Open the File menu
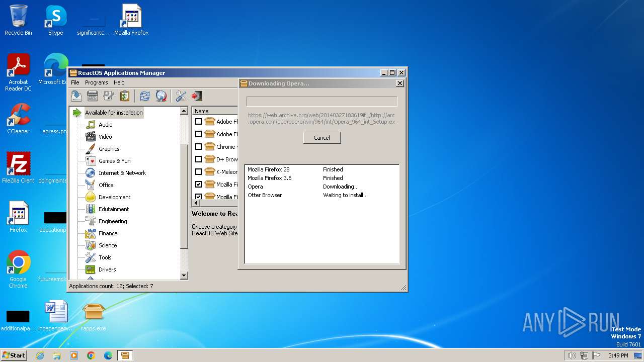Image resolution: width=644 pixels, height=362 pixels. click(x=75, y=82)
